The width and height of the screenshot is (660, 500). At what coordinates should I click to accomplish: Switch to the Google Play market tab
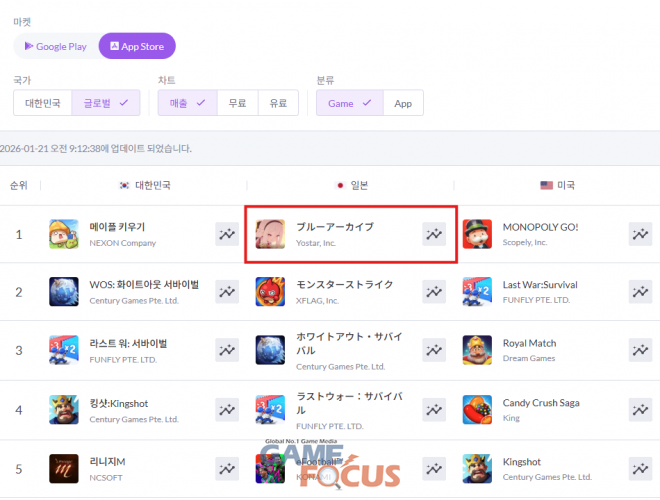point(56,46)
